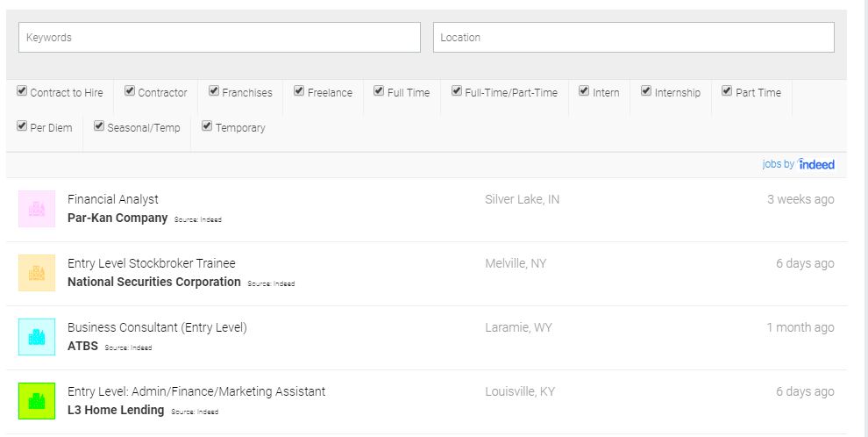This screenshot has width=868, height=437.
Task: Focus the Location search field
Action: (x=633, y=38)
